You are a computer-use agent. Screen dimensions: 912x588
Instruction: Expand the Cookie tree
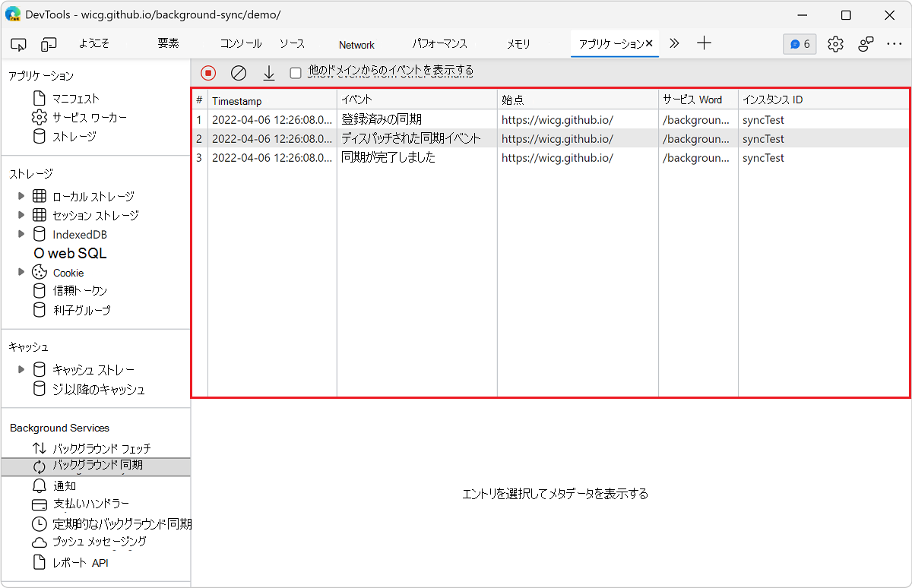pyautogui.click(x=21, y=272)
